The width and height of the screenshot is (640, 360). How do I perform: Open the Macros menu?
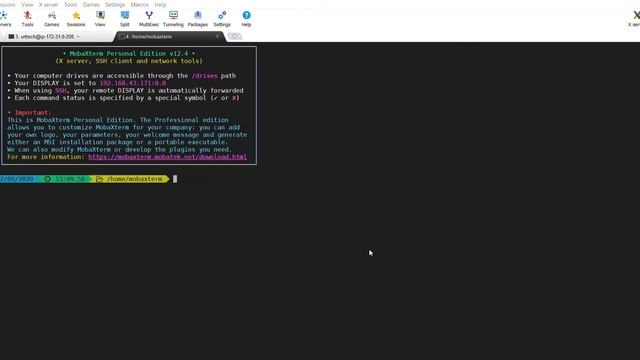point(140,4)
